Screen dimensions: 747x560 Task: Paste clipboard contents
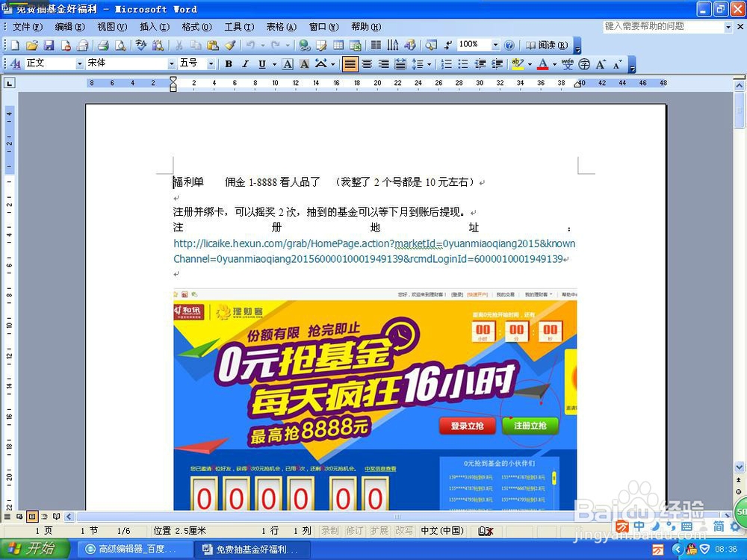point(212,46)
